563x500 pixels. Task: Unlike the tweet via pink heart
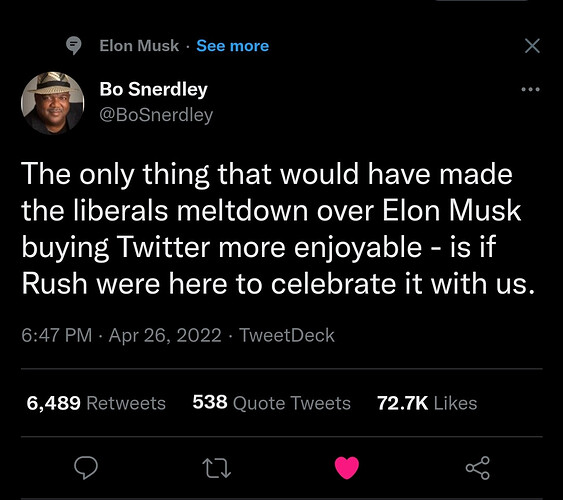point(347,468)
